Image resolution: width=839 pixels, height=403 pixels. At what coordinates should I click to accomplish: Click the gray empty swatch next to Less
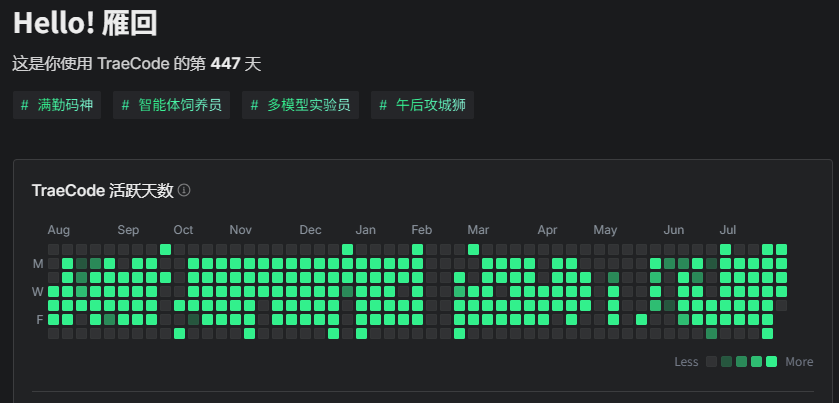pyautogui.click(x=711, y=361)
